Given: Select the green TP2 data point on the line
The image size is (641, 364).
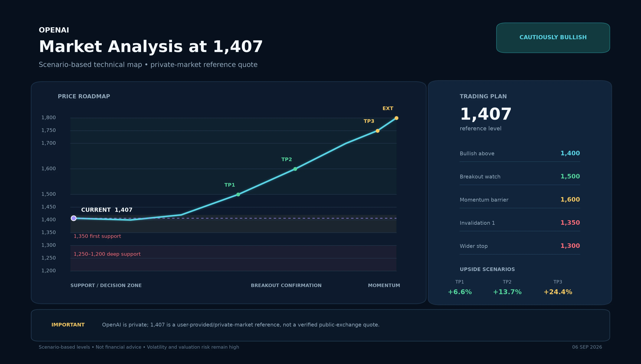Looking at the screenshot, I should (295, 169).
